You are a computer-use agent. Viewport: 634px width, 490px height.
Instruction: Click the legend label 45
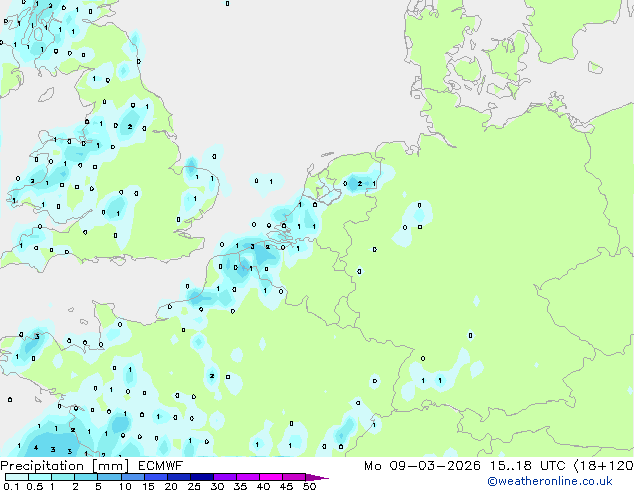pos(286,486)
